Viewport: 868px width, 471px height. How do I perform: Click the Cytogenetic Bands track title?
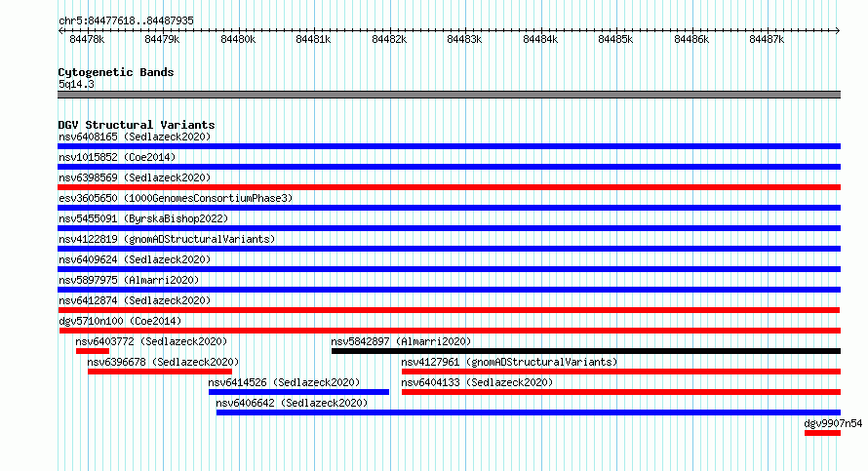click(116, 72)
